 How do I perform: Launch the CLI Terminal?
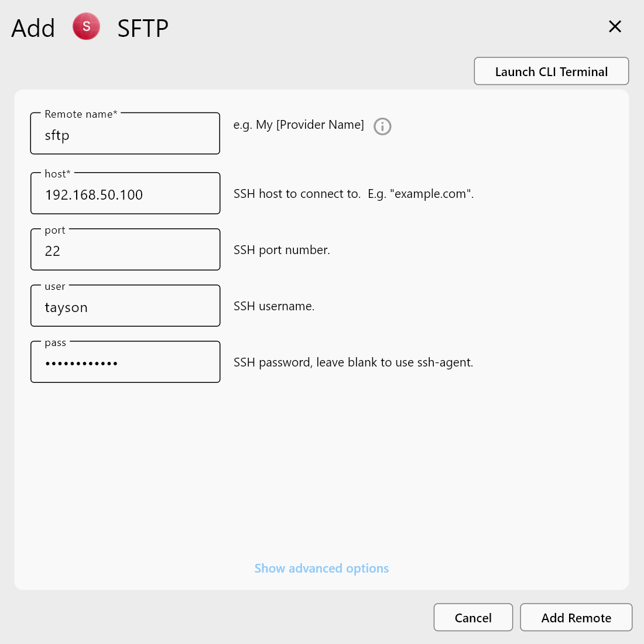point(550,71)
